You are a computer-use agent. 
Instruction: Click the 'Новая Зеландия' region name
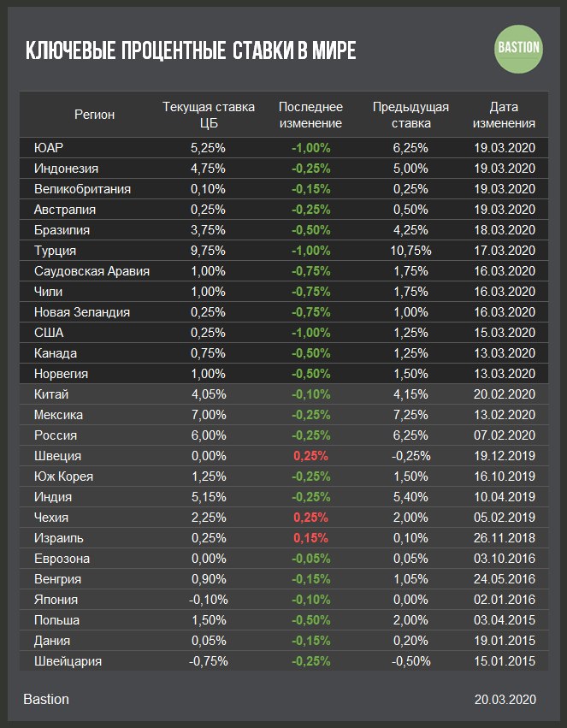tap(82, 312)
